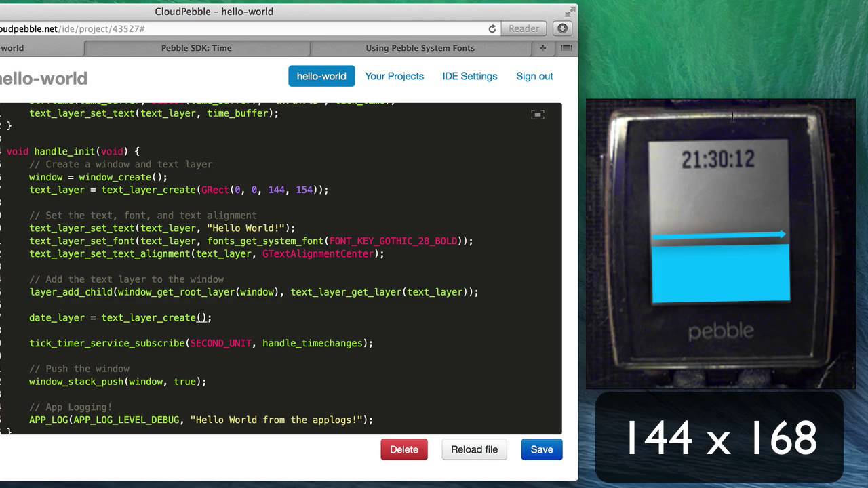Click the GTextAlignmentCenter argument
868x488 pixels.
(x=318, y=253)
